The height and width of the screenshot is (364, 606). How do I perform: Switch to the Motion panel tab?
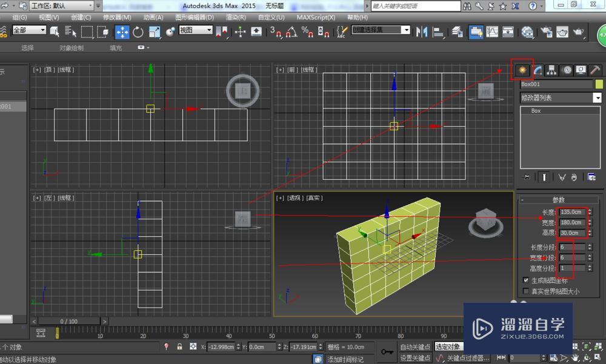pyautogui.click(x=567, y=70)
